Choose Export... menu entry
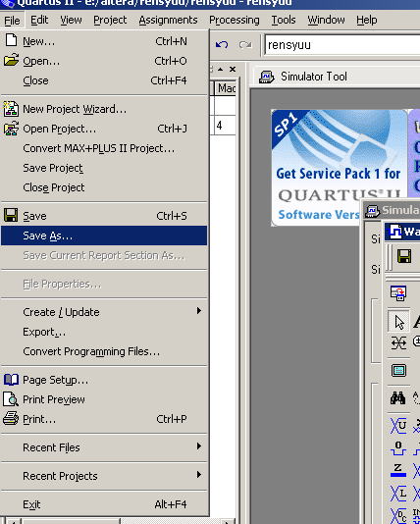The image size is (420, 524). point(104,332)
